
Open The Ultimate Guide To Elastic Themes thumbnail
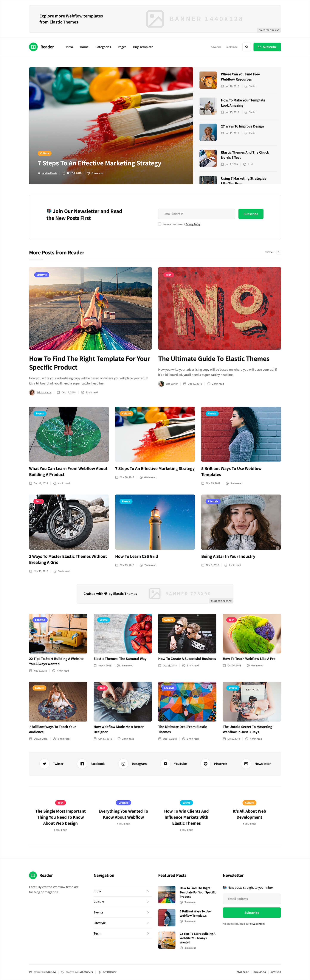[x=219, y=308]
